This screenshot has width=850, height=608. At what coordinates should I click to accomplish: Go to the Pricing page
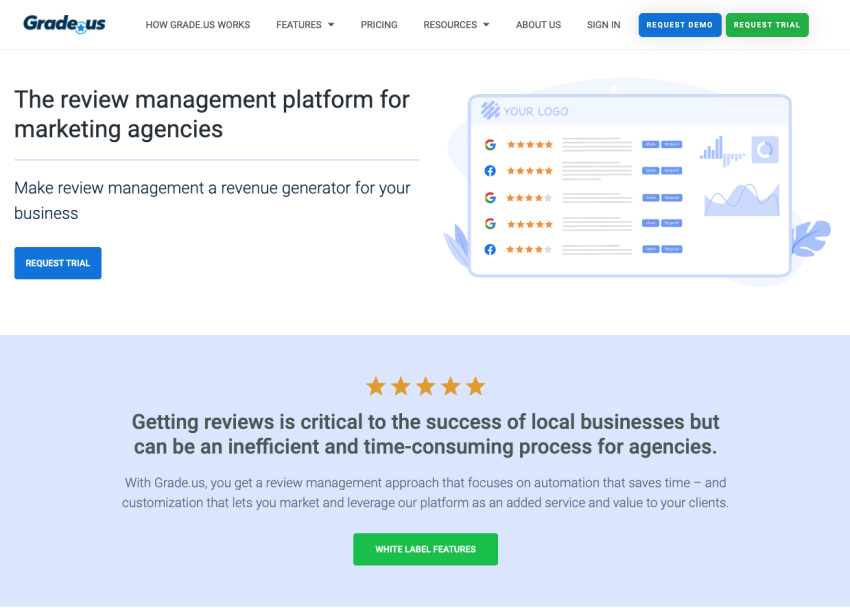click(379, 25)
